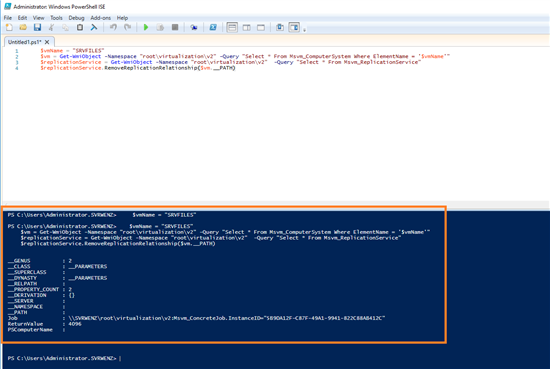Create a new script file
Screen dimensions: 550x369
pos(9,27)
